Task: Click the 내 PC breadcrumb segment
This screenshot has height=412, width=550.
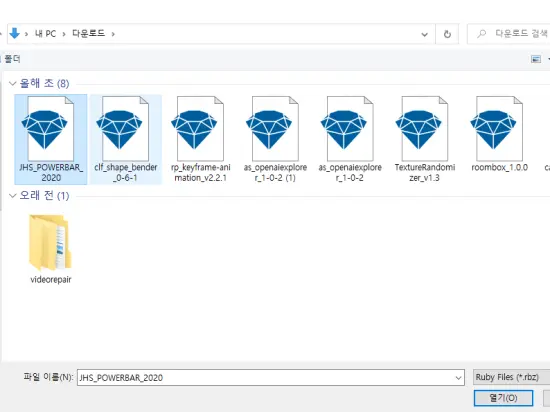Action: click(45, 34)
